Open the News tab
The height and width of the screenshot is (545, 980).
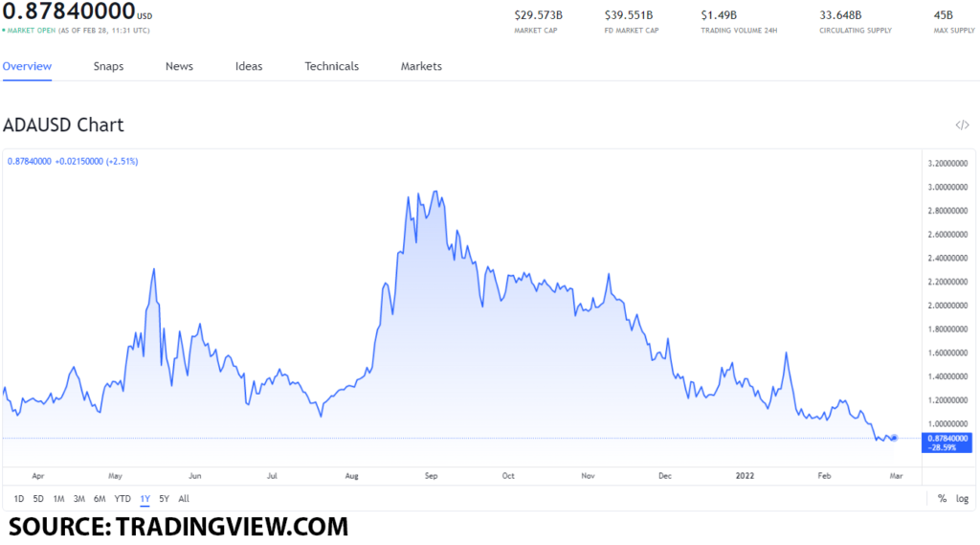click(179, 66)
